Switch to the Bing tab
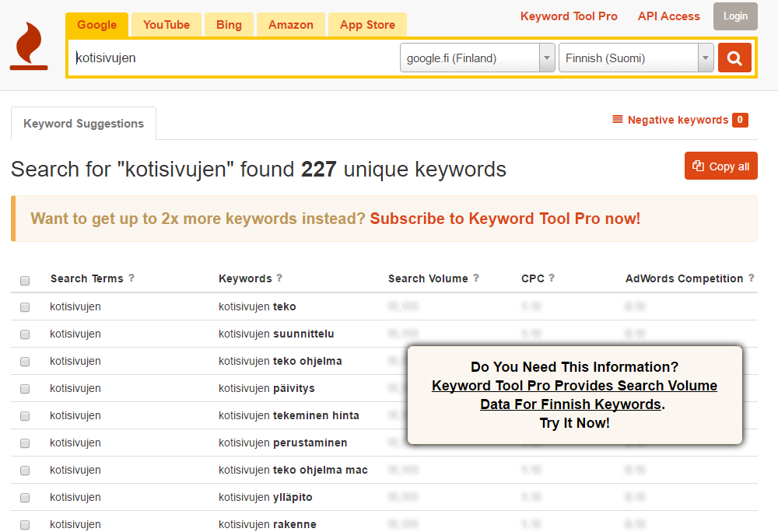This screenshot has width=778, height=532. [229, 25]
